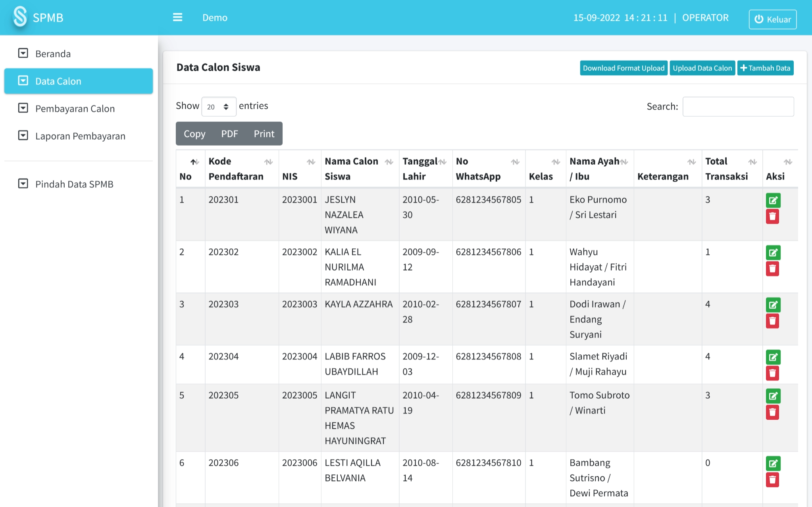Edit row for LESTI AQILLA BELVANIA

click(x=773, y=463)
